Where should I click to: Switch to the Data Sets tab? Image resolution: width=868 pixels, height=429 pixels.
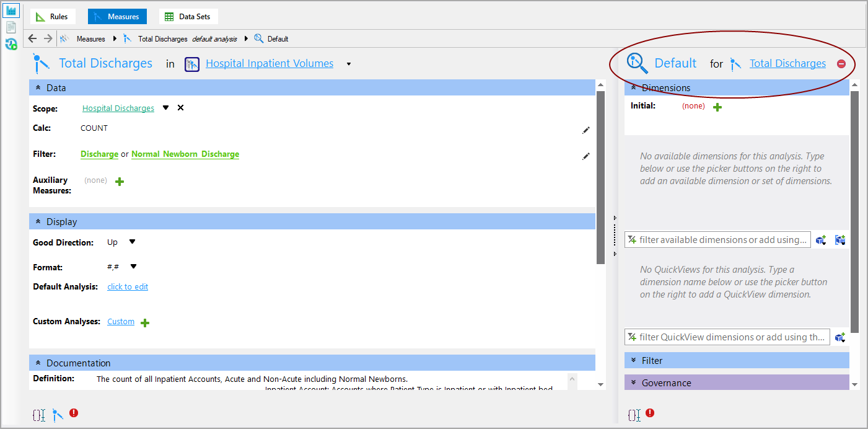[x=188, y=16]
